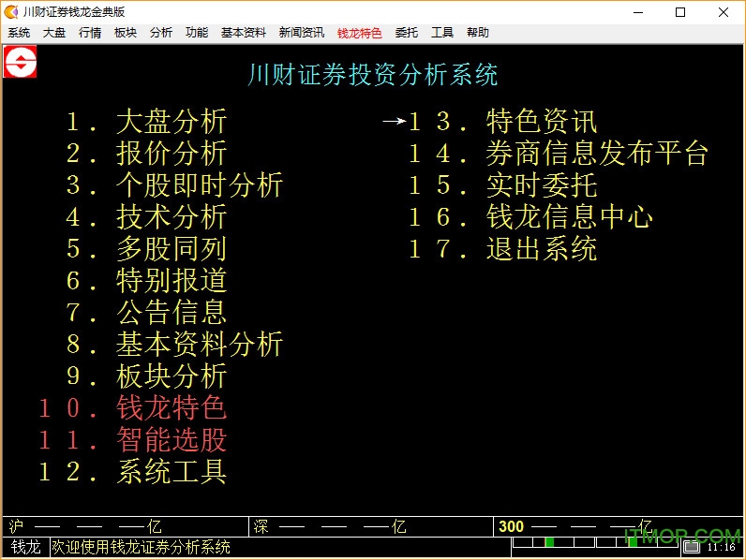
Task: Select option 9 板块分析
Action: pyautogui.click(x=146, y=376)
